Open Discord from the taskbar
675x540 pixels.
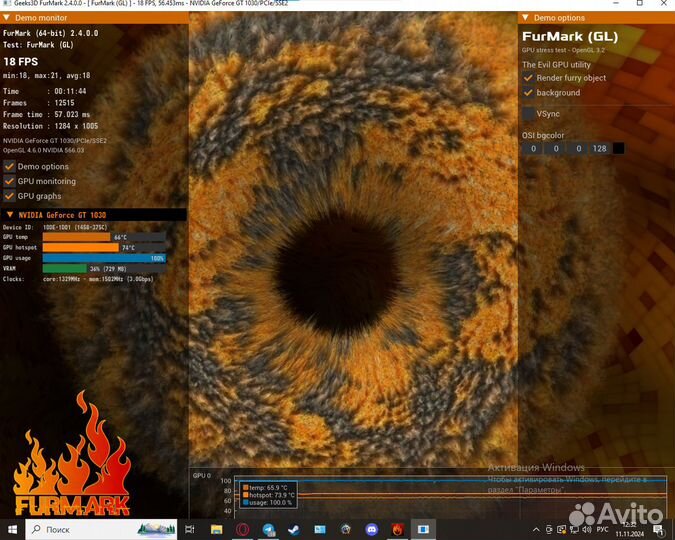pos(372,528)
